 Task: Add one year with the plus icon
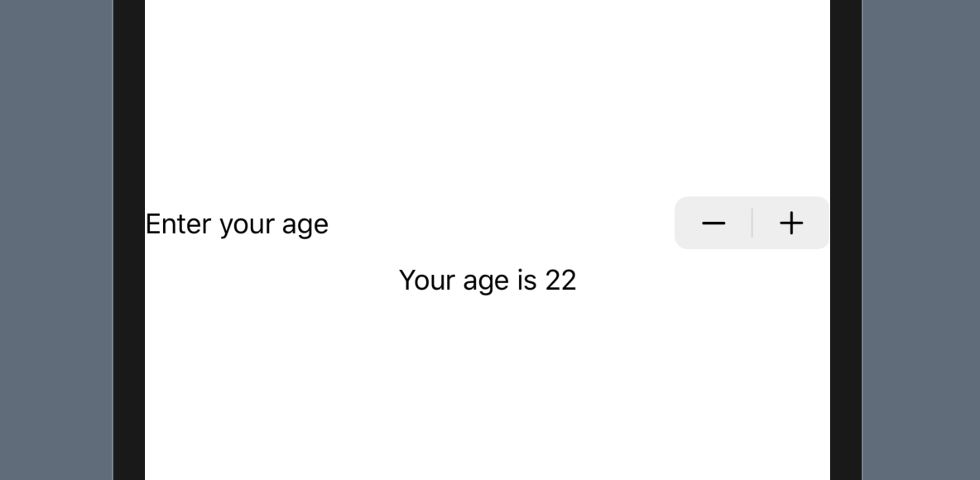click(x=791, y=223)
